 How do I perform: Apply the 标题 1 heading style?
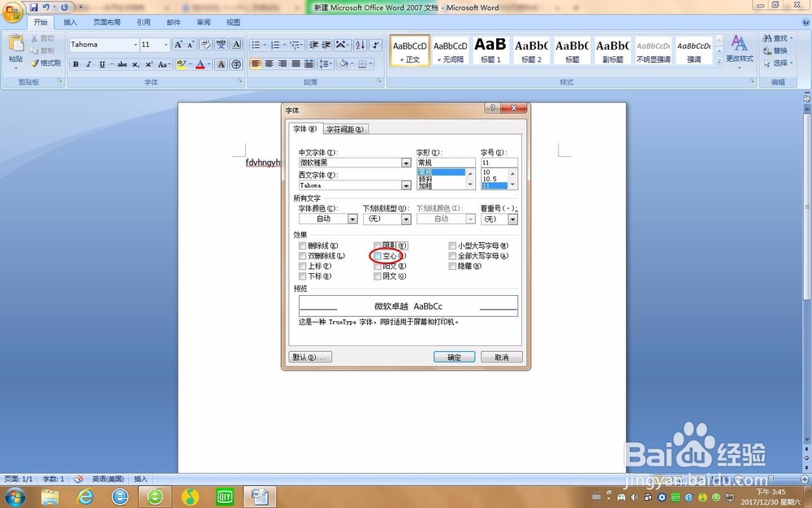click(x=490, y=50)
